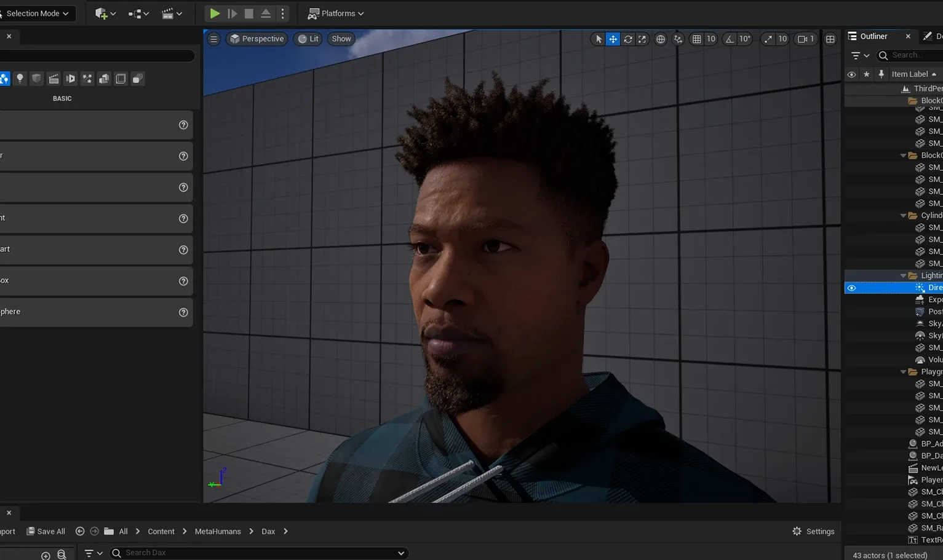943x560 pixels.
Task: Stop the play session with the square button
Action: [249, 13]
